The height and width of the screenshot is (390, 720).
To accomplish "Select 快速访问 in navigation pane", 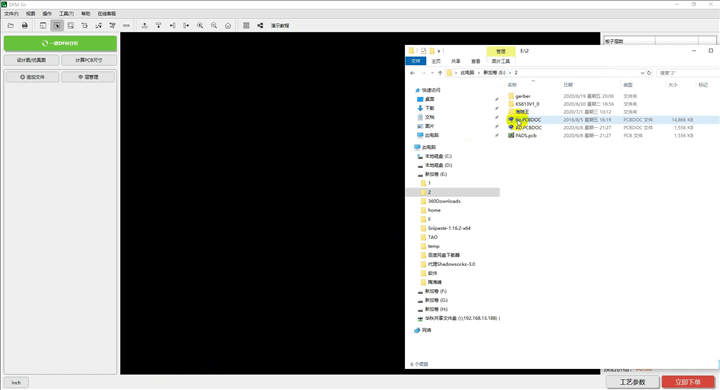I will (431, 90).
